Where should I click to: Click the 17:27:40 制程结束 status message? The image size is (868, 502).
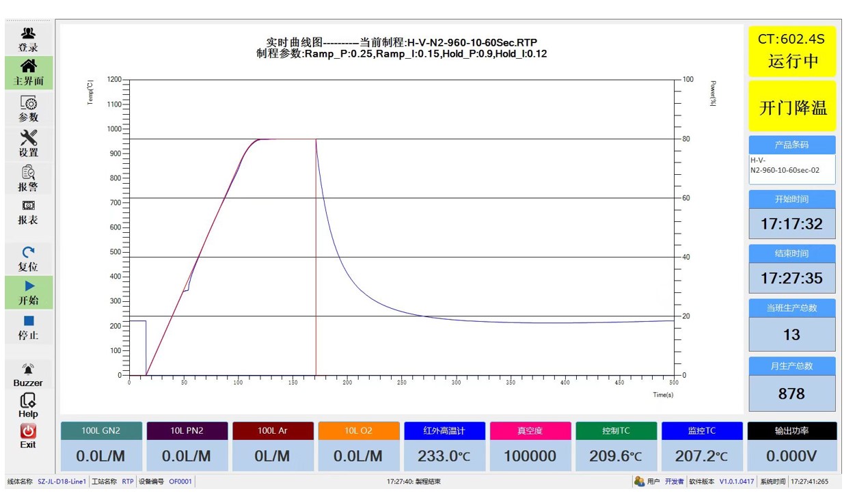coord(413,482)
